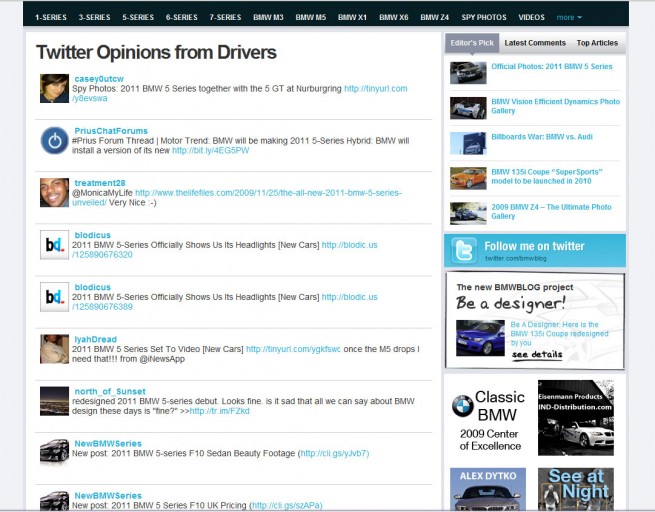Click north_of_Sunset profile avatar
The image size is (655, 512).
pyautogui.click(x=54, y=401)
